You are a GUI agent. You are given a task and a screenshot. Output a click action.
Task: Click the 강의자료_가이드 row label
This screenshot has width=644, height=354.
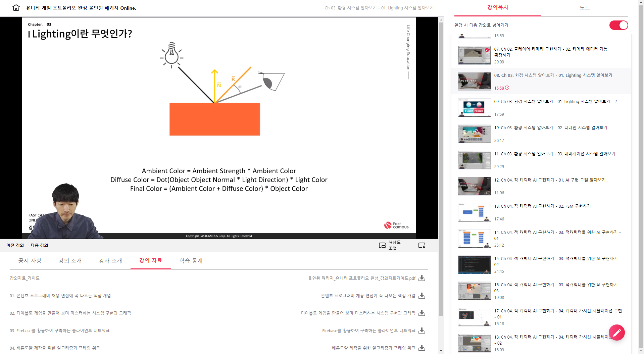click(24, 278)
